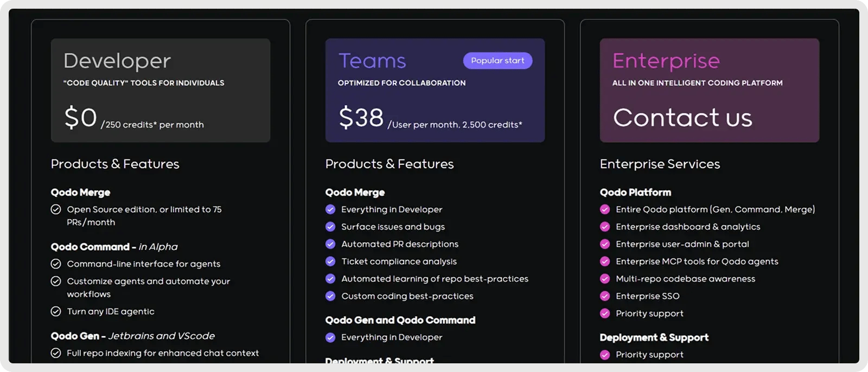Click the "$0" price on Developer plan
The height and width of the screenshot is (372, 868).
(81, 118)
